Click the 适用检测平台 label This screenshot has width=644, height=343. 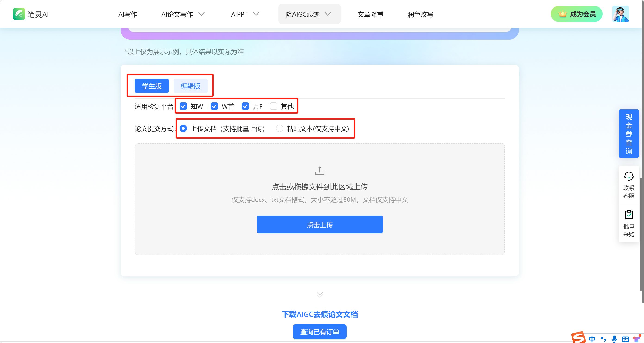(154, 107)
